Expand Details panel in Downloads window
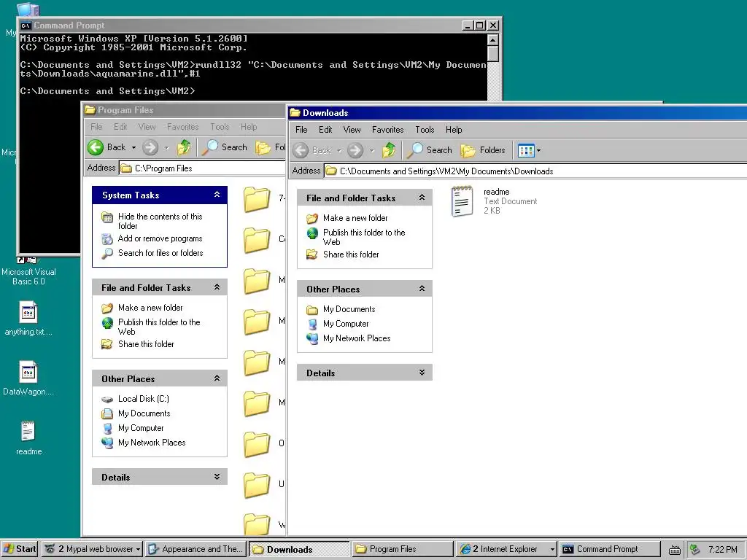 tap(422, 373)
